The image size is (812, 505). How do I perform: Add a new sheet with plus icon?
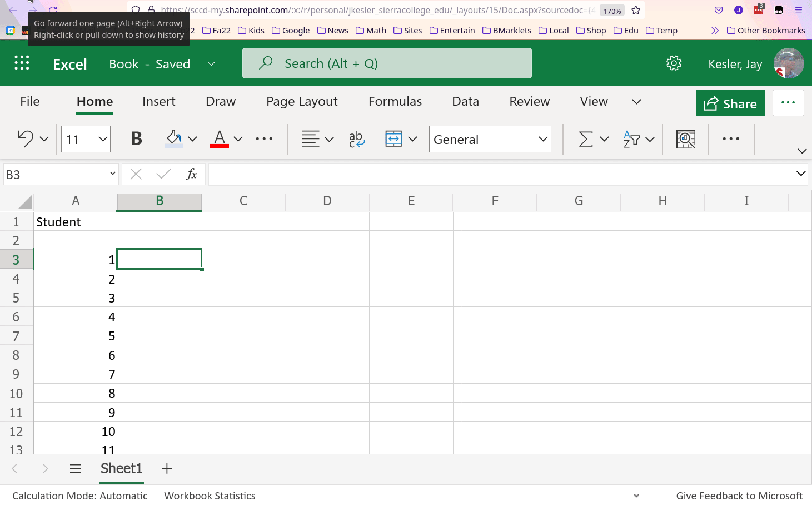coord(167,469)
